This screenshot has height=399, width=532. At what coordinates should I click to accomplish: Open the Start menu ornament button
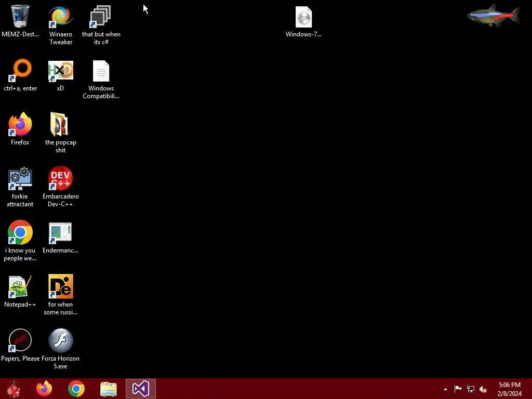pos(14,389)
